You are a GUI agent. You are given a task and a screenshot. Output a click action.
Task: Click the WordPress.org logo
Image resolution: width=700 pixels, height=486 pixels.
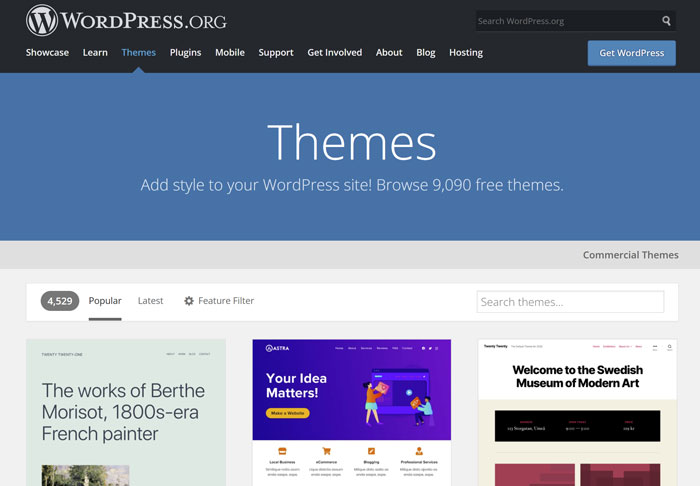(126, 20)
